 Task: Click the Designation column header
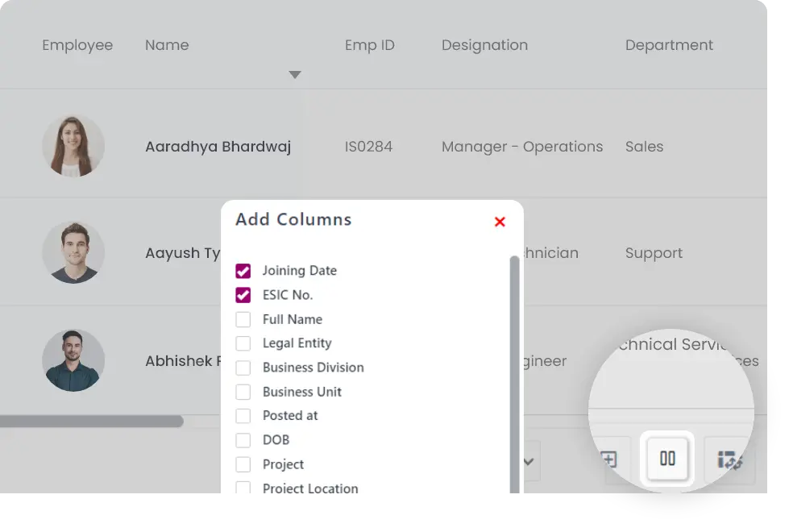pyautogui.click(x=484, y=45)
